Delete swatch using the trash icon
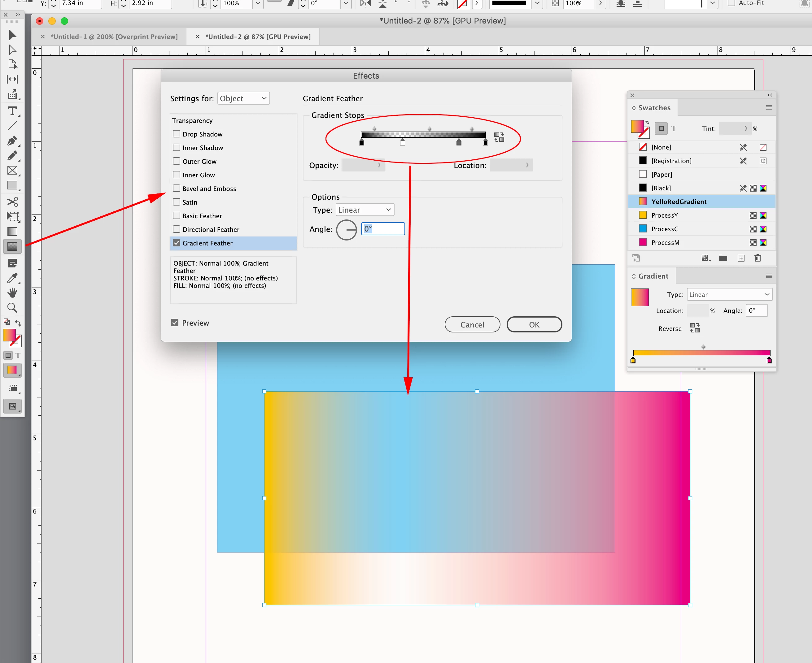 (758, 258)
